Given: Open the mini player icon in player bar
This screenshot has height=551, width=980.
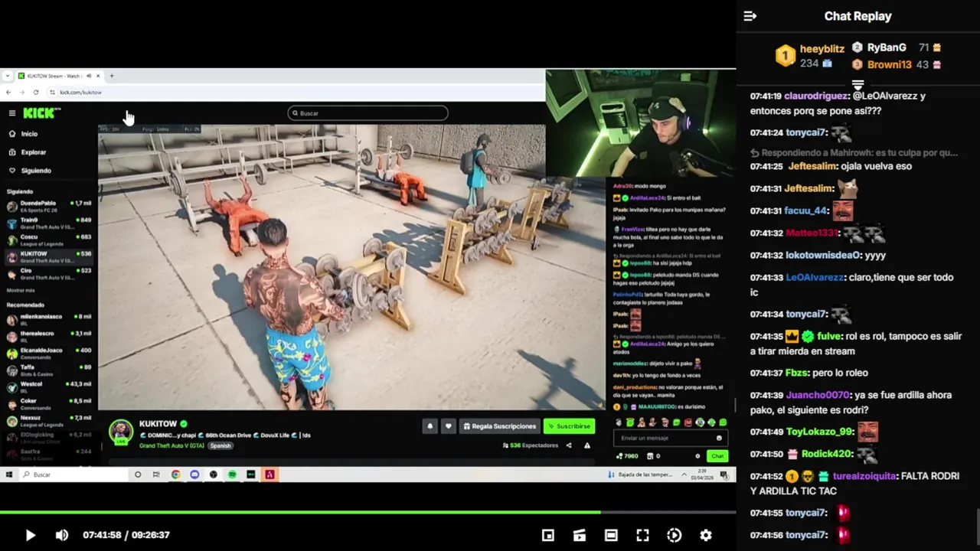Looking at the screenshot, I should point(548,535).
